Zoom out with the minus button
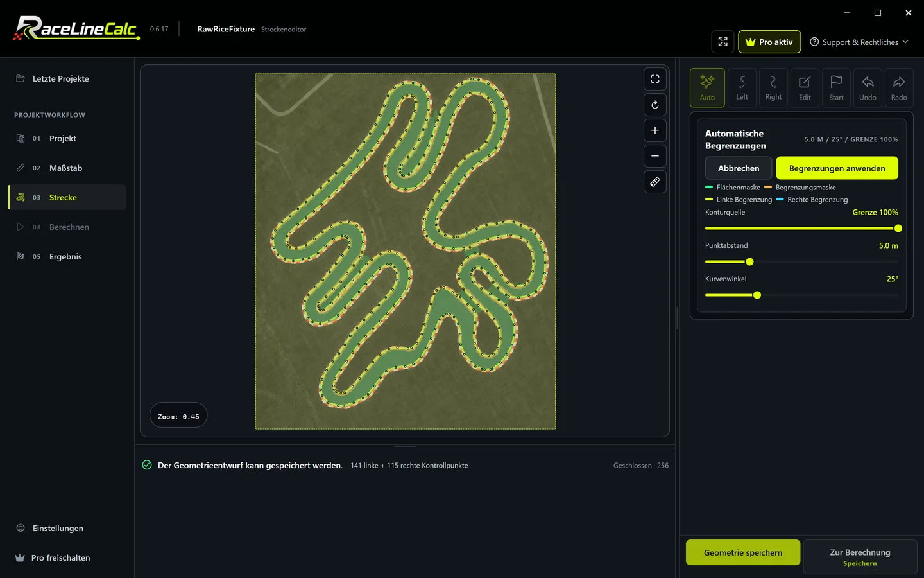The height and width of the screenshot is (578, 924). point(655,156)
